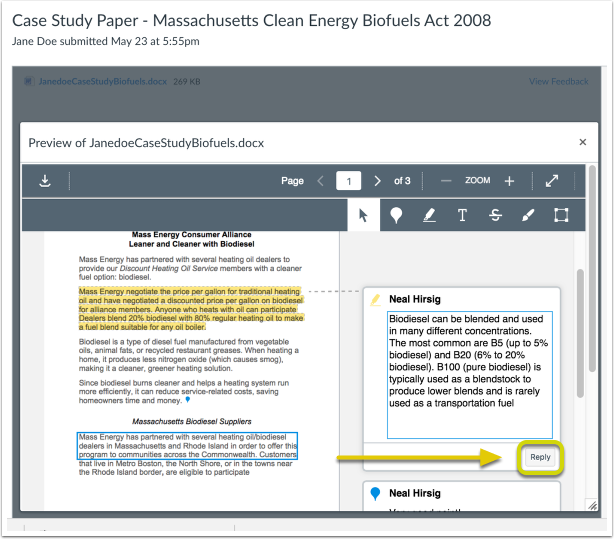The width and height of the screenshot is (614, 539).
Task: Click the Case Study Paper page heading
Action: pos(251,21)
